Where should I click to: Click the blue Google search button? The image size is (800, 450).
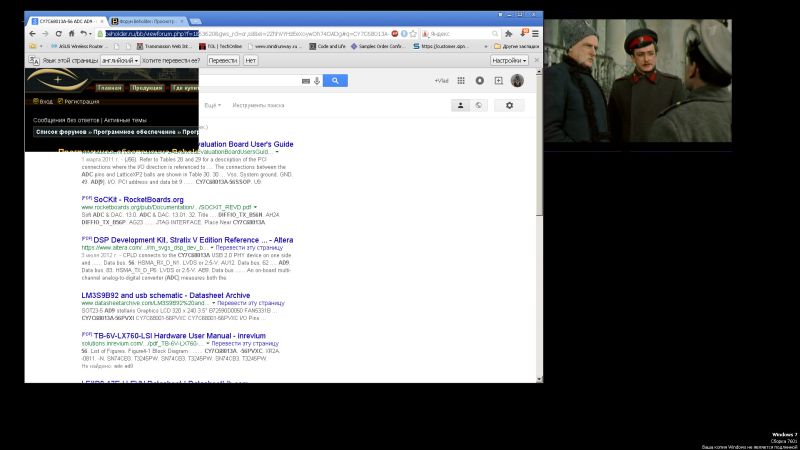tap(334, 80)
